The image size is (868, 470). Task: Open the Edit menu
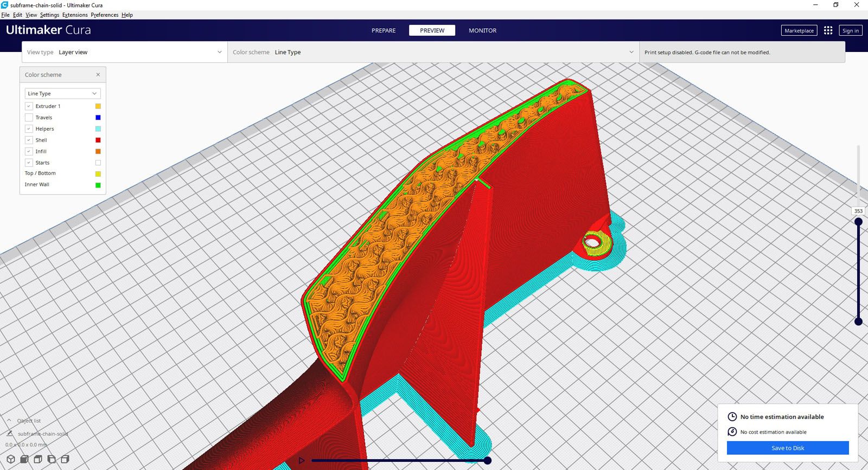pyautogui.click(x=17, y=15)
